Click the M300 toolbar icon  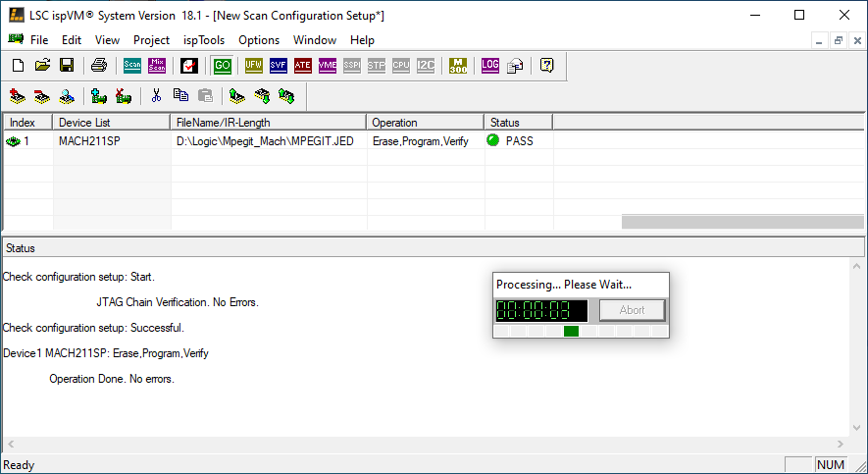coord(458,66)
